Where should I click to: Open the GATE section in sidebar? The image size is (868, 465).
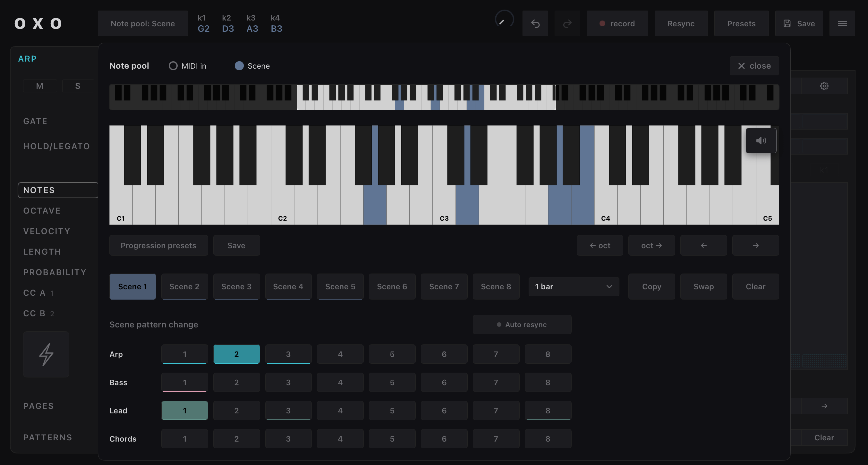35,121
